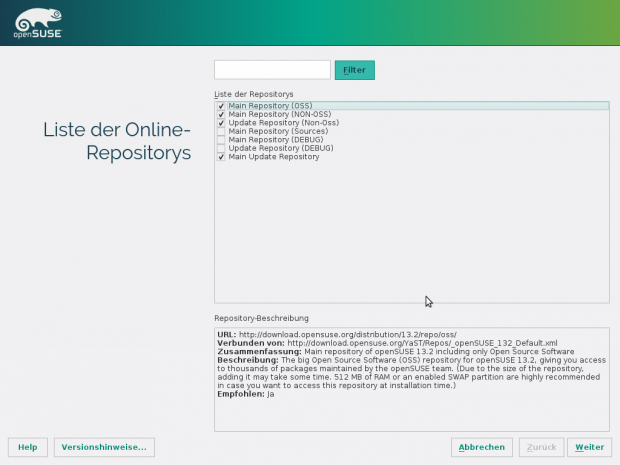Viewport: 620px width, 465px height.
Task: Click the repository URL in the description
Action: click(x=347, y=334)
